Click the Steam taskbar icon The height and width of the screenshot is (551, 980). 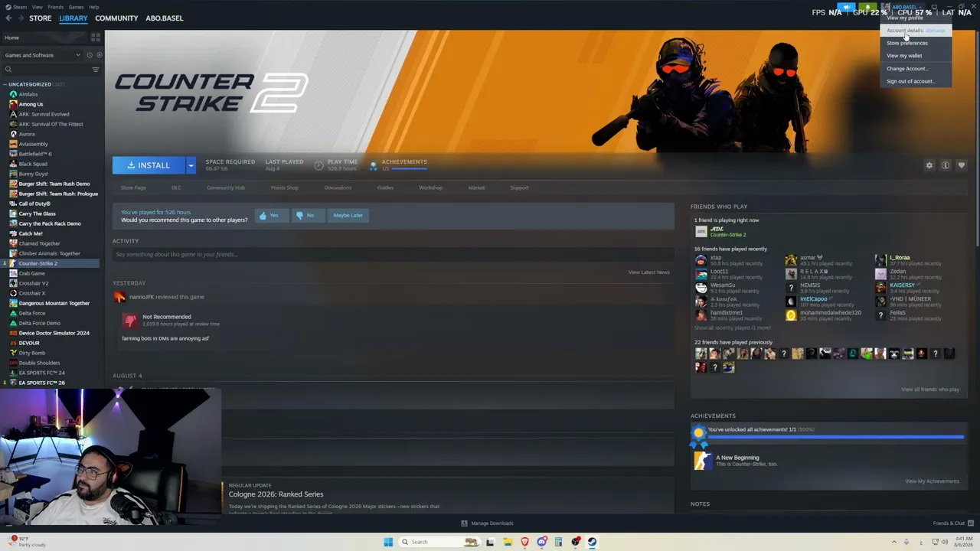593,542
